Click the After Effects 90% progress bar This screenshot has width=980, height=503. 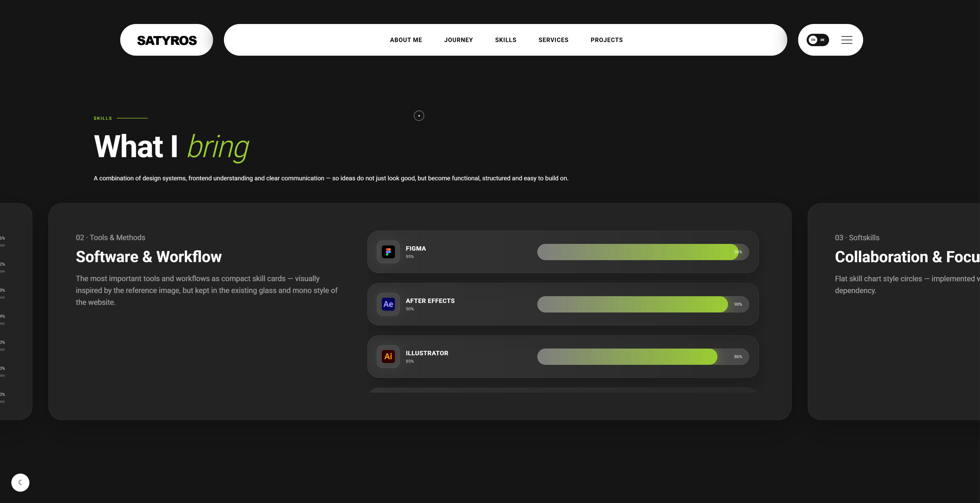click(643, 304)
